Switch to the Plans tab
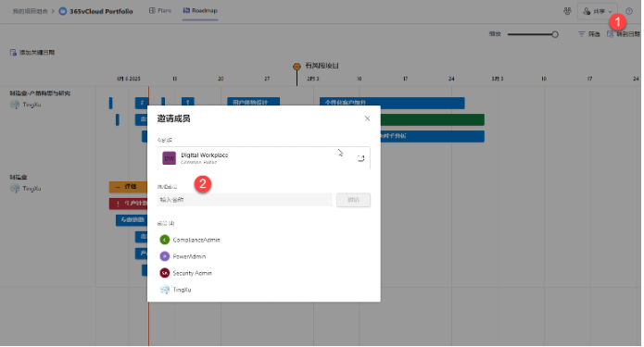Viewport: 644px width, 347px height. [160, 11]
